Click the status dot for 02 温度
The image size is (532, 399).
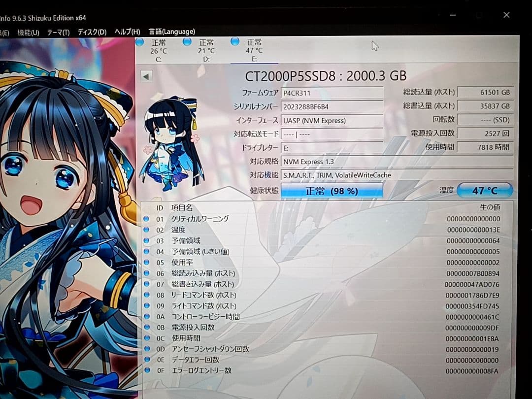(x=146, y=230)
